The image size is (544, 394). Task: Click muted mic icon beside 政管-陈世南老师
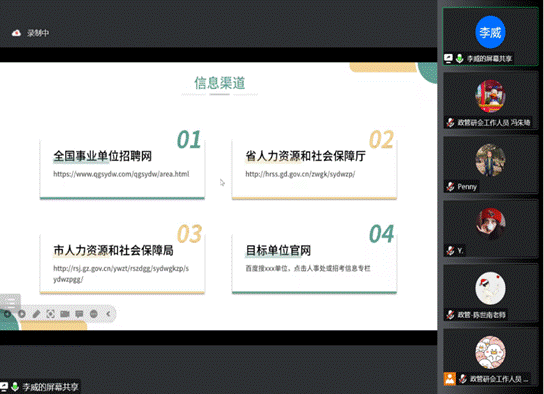click(x=450, y=315)
